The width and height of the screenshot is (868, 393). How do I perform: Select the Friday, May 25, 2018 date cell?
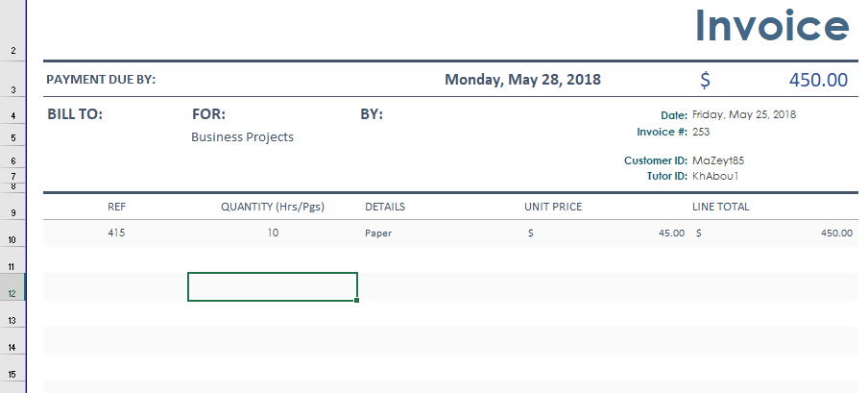(x=744, y=114)
